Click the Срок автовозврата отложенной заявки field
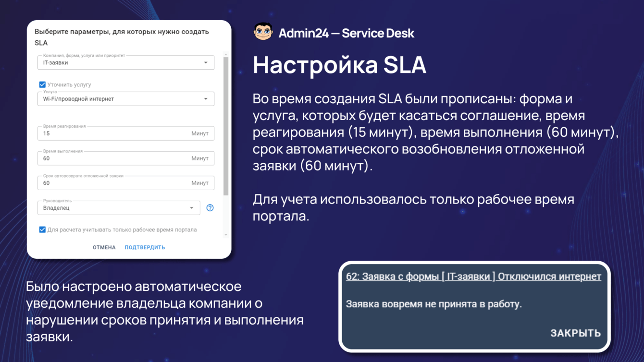Viewport: 644px width, 362px height. (126, 183)
